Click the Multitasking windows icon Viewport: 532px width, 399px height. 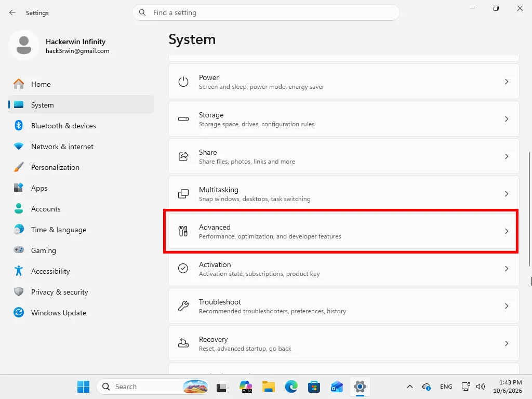tap(183, 194)
